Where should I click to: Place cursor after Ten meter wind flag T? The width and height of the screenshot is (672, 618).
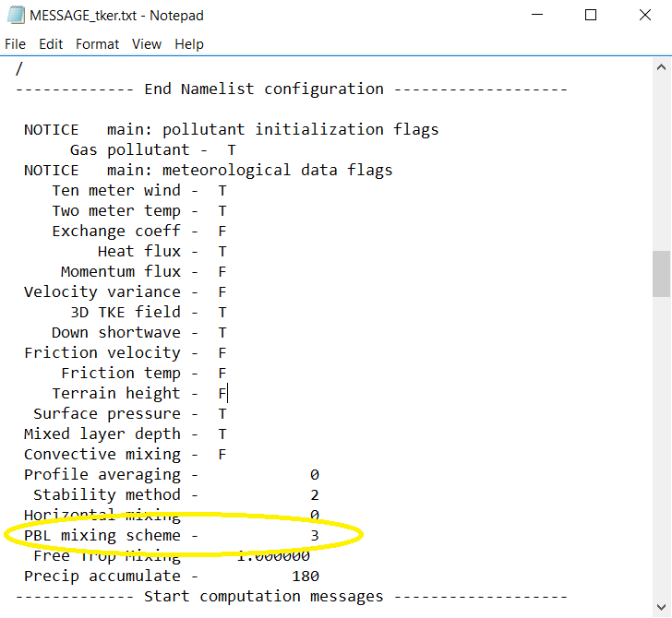pyautogui.click(x=228, y=190)
